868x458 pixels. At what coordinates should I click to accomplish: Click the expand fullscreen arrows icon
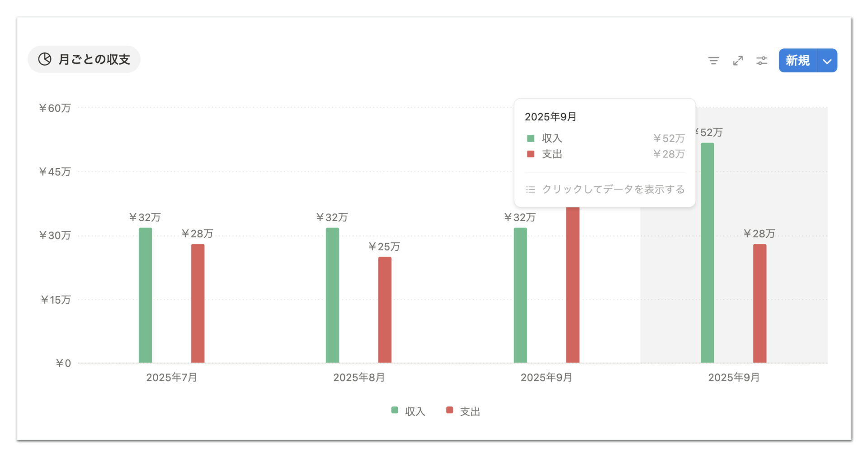738,61
